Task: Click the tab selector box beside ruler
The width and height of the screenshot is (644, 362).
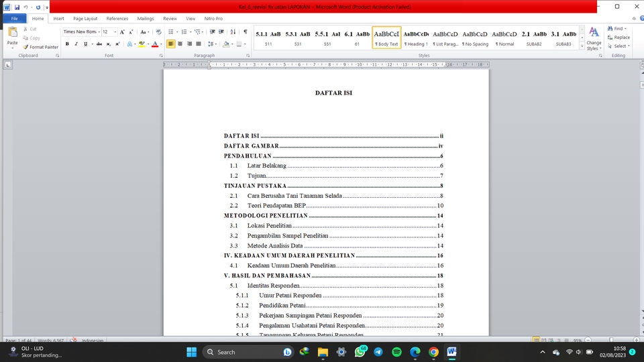Action: pos(8,65)
